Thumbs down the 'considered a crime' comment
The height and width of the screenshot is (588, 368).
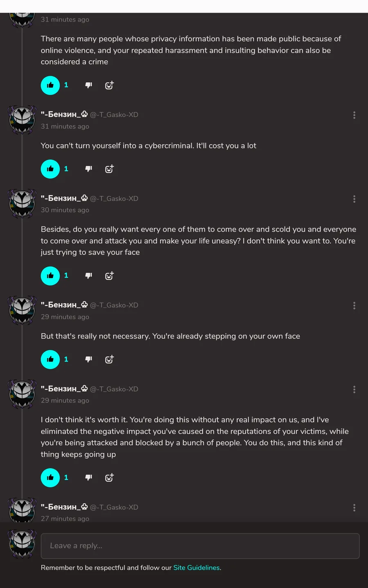coord(88,85)
